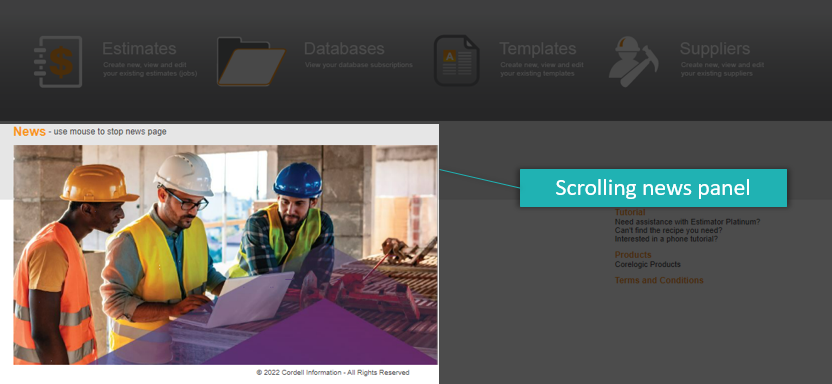This screenshot has height=384, width=832.
Task: Click Templates description 'your existing templates'
Action: [537, 74]
